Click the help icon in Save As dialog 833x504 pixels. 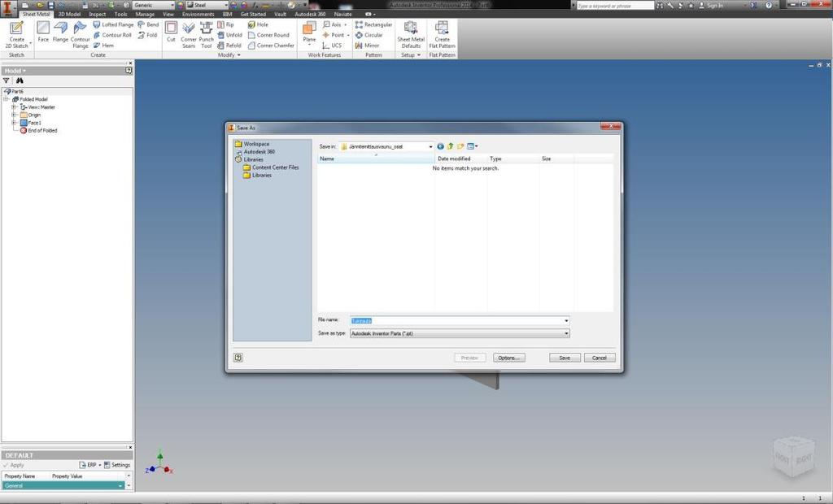[x=238, y=358]
